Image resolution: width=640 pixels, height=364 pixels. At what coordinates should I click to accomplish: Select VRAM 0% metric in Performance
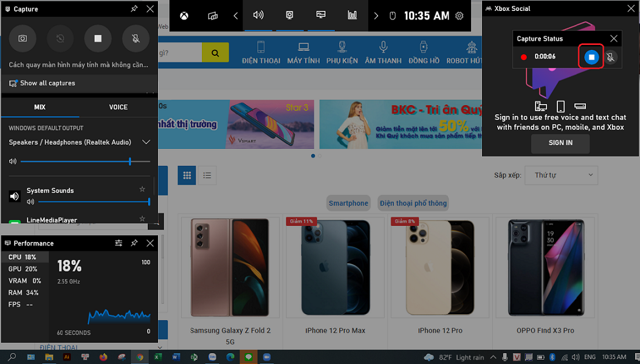(26, 281)
